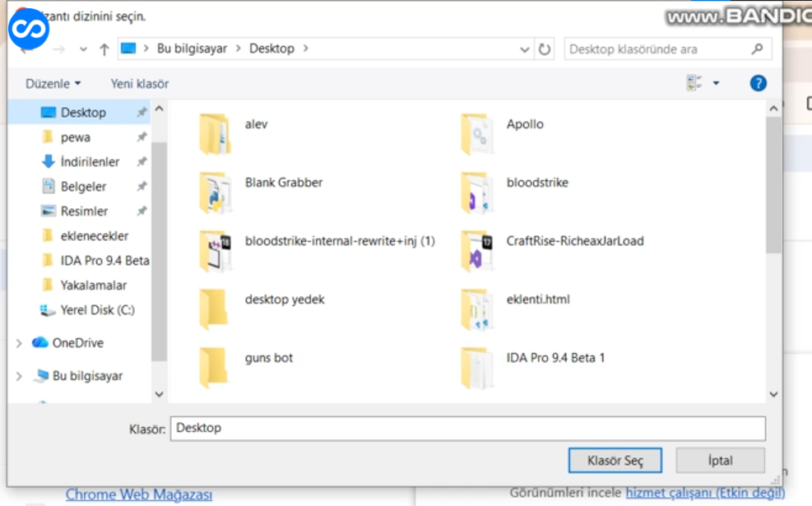Open the Düzenle dropdown menu

[53, 83]
